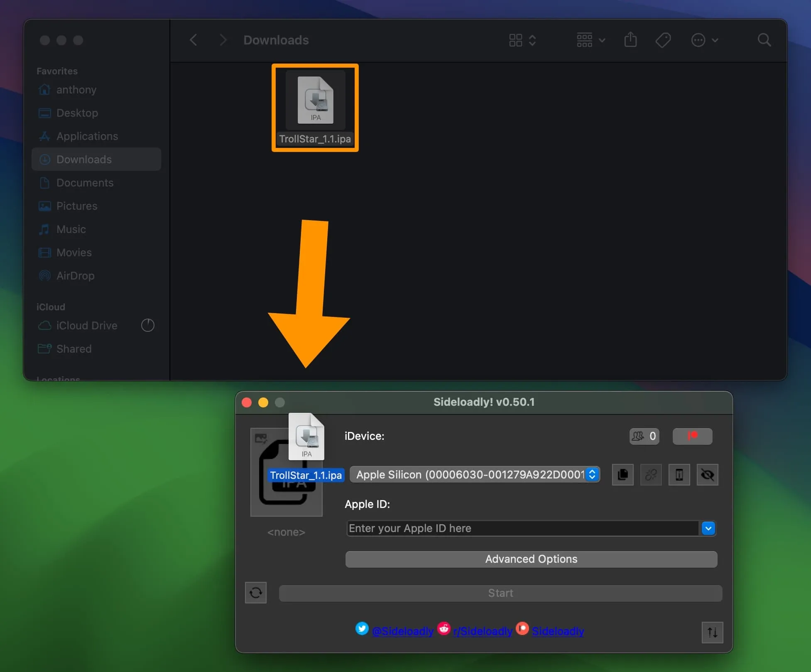Click the Finder Share icon
Image resolution: width=811 pixels, height=672 pixels.
[x=630, y=40]
